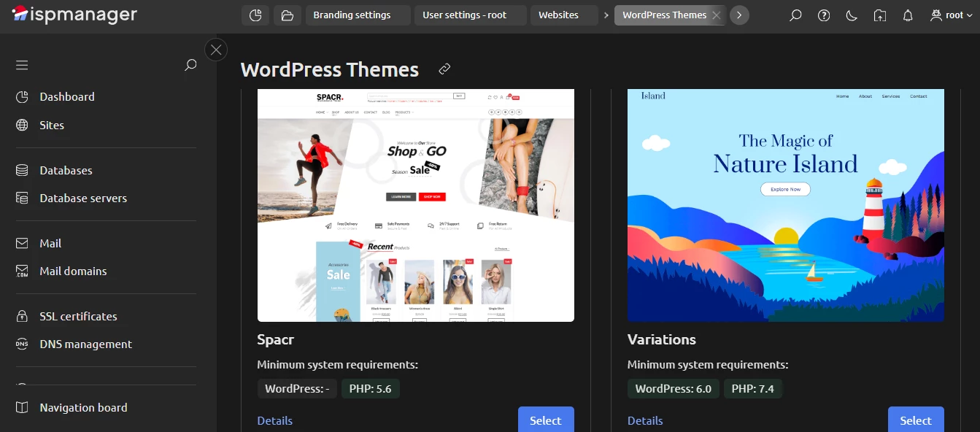Open the notifications bell icon
Viewport: 980px width, 432px height.
[x=907, y=15]
